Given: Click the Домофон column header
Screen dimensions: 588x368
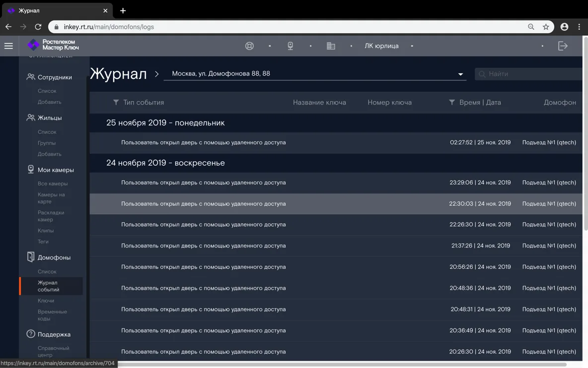Looking at the screenshot, I should (560, 102).
